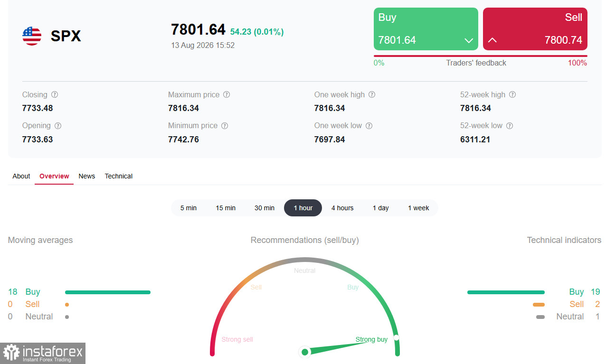Open the Technical tab
Viewport: 606px width, 364px height.
(119, 176)
